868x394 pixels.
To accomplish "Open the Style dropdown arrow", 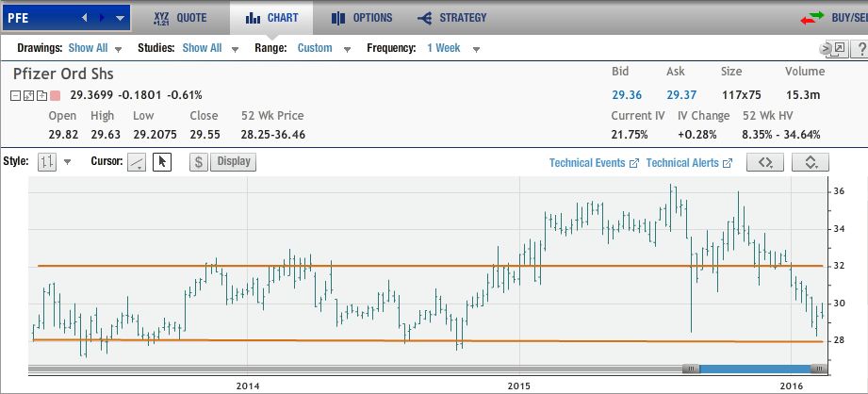I will (x=67, y=162).
